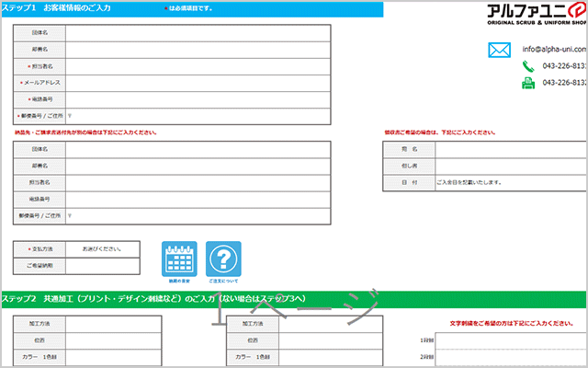Click the アルファユニ shop logo
Screen dimensions: 588x368
click(x=536, y=15)
